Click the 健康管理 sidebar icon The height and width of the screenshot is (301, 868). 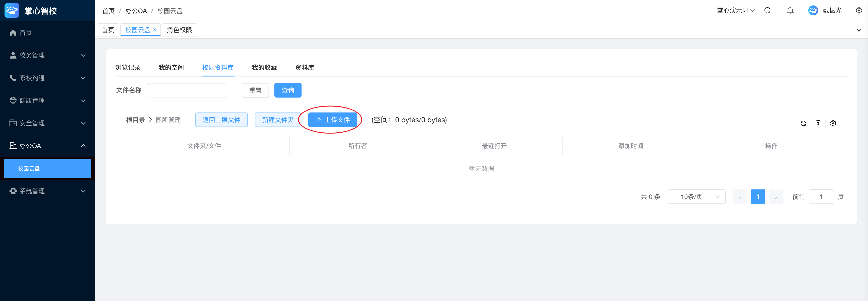tap(13, 100)
